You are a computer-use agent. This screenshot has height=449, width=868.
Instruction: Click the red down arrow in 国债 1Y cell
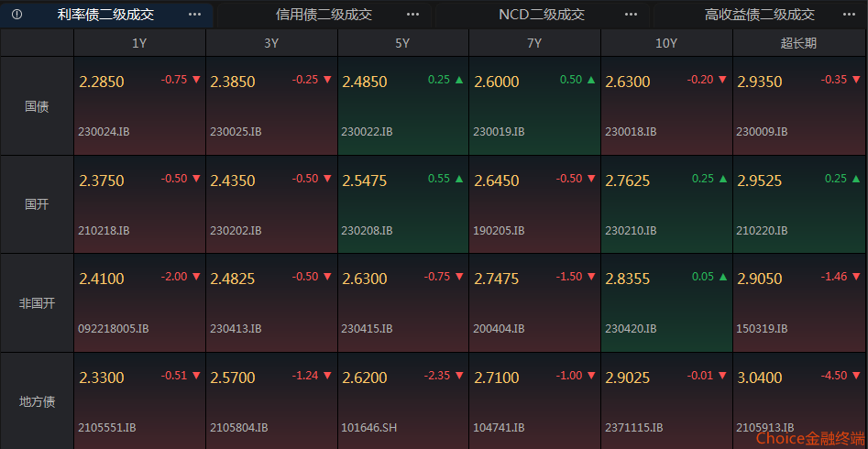point(196,80)
